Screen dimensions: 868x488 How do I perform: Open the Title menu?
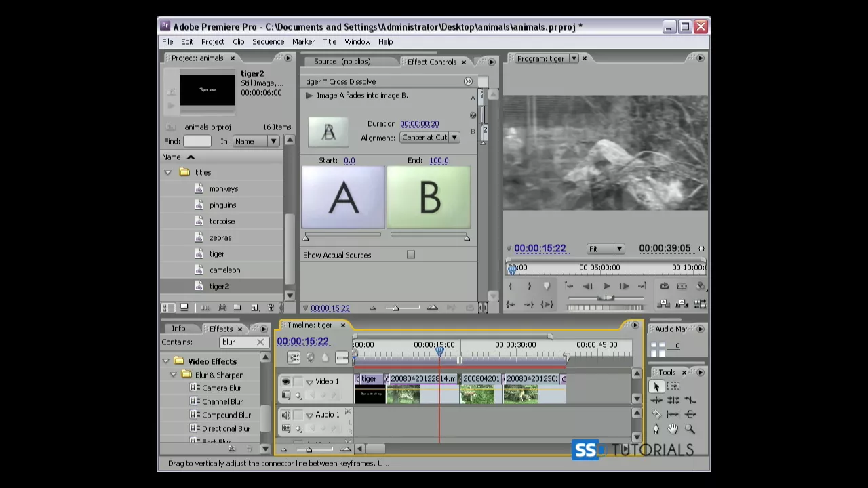(330, 42)
